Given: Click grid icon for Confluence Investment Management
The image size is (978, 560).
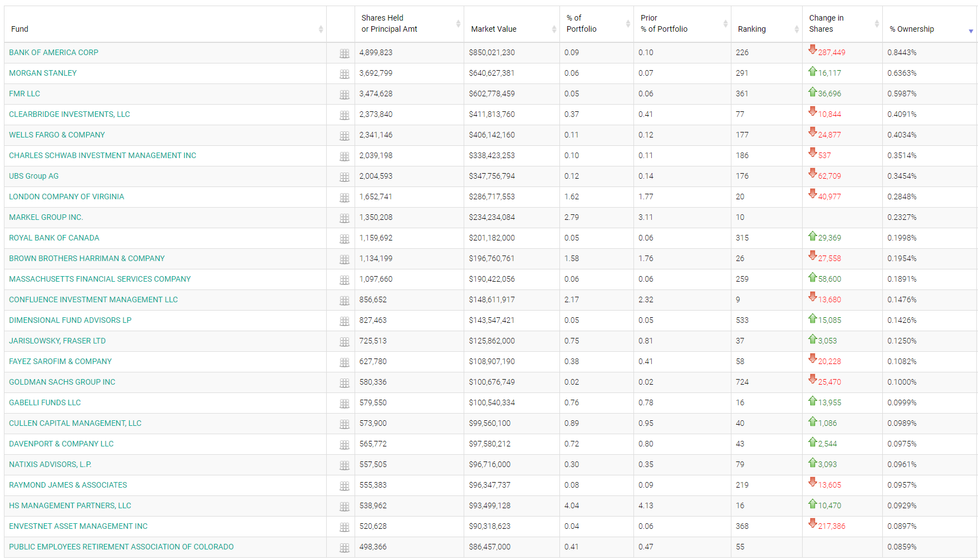Looking at the screenshot, I should pos(345,301).
